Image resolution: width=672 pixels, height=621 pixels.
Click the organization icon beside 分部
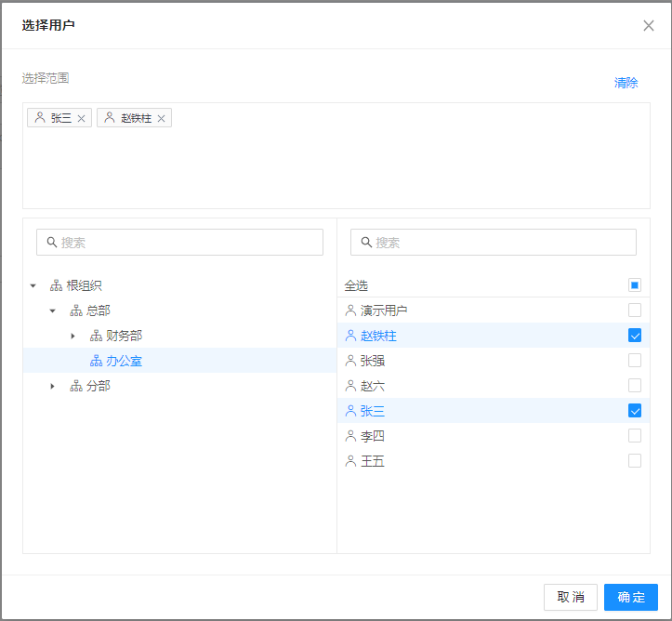coord(76,386)
